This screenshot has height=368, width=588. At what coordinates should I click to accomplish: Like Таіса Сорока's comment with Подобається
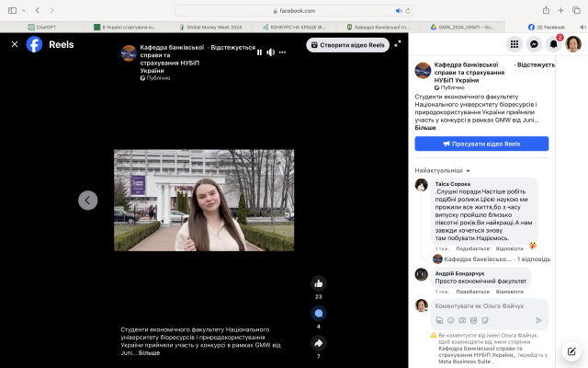pyautogui.click(x=472, y=248)
